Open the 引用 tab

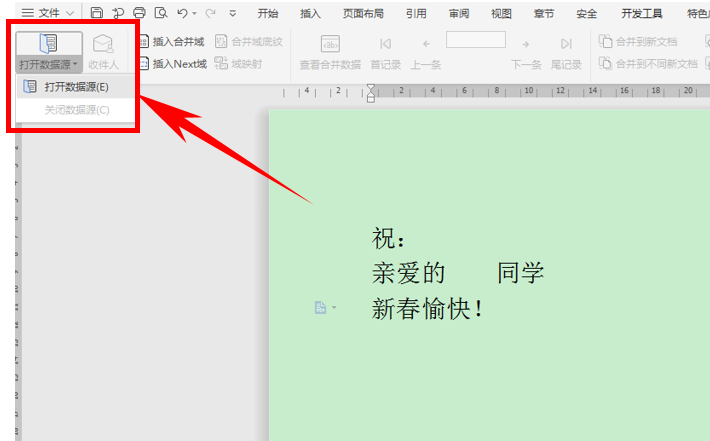coord(416,14)
